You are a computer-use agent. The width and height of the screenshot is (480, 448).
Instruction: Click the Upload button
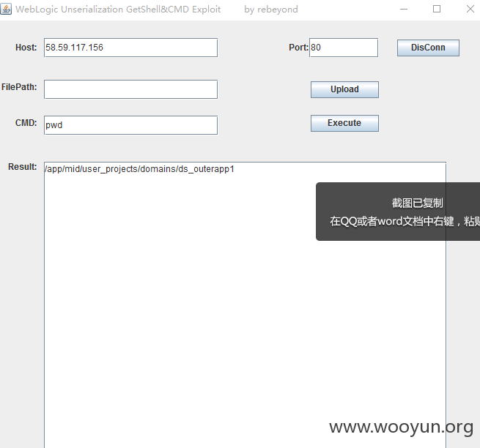pos(344,89)
